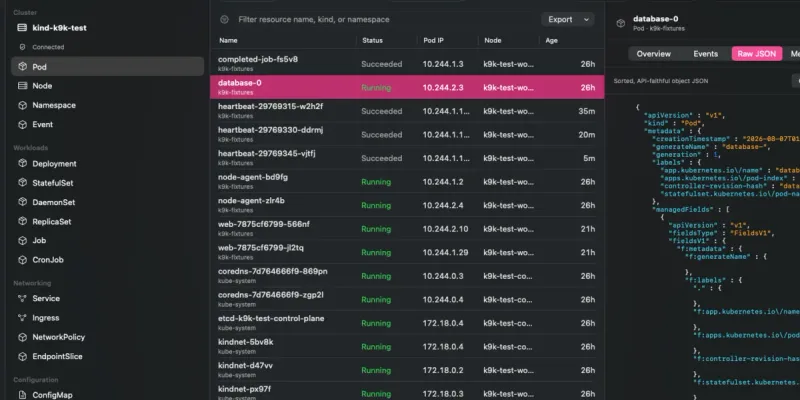Switch to the Events tab

706,54
